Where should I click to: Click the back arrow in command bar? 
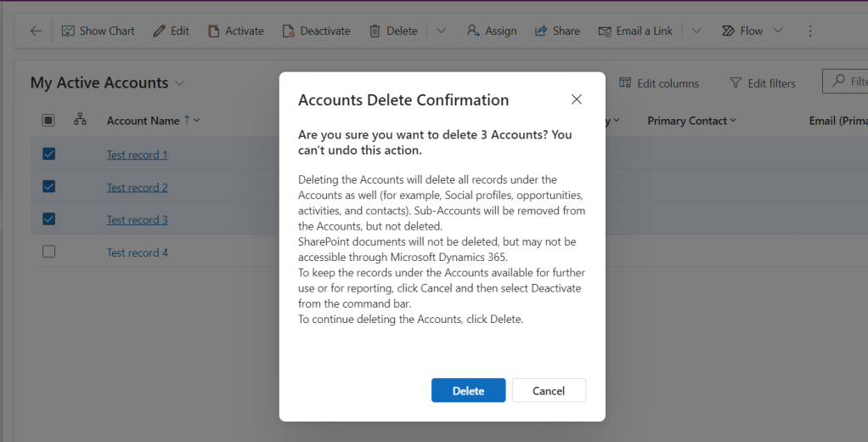(35, 31)
